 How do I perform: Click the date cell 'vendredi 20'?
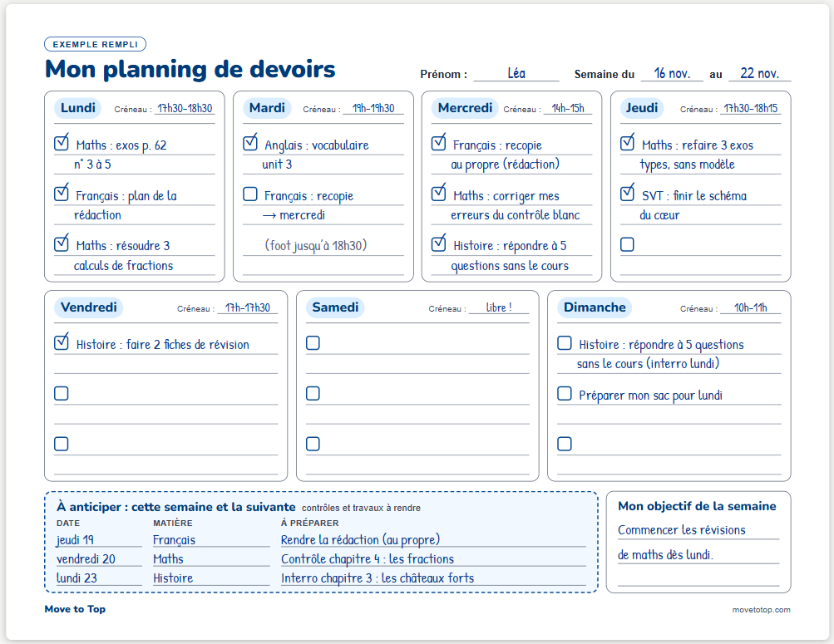pos(99,559)
